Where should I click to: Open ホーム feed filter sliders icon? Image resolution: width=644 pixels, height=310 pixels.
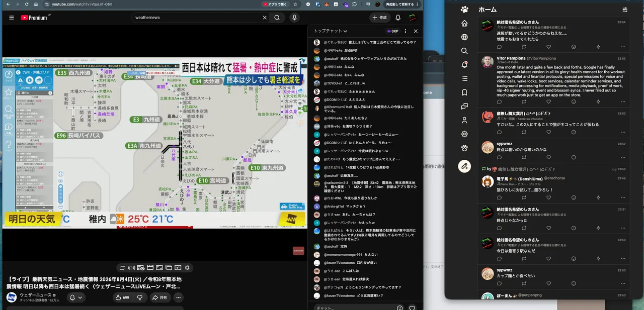pyautogui.click(x=625, y=10)
